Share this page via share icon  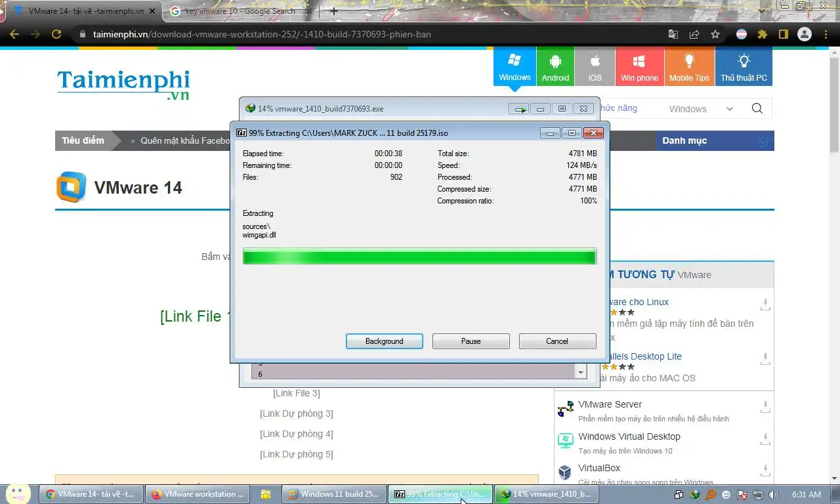tap(694, 34)
